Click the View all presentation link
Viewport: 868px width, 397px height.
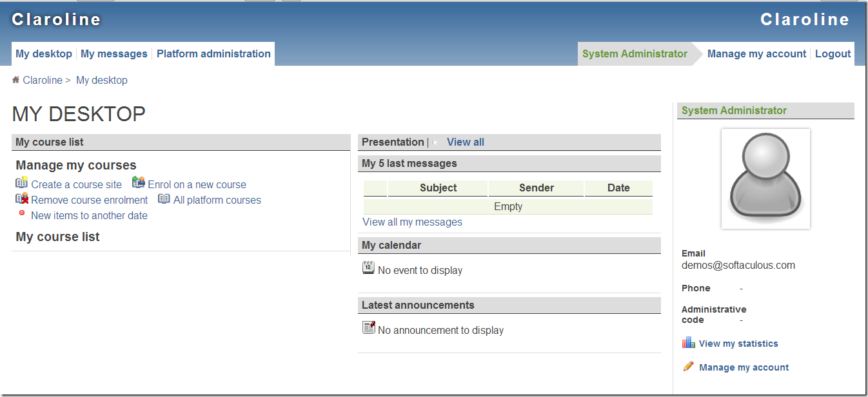(465, 142)
